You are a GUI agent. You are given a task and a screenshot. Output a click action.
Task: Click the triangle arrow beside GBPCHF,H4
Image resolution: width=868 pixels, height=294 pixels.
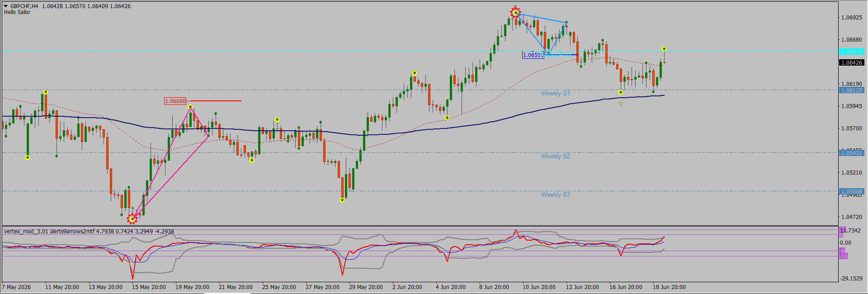pyautogui.click(x=6, y=6)
